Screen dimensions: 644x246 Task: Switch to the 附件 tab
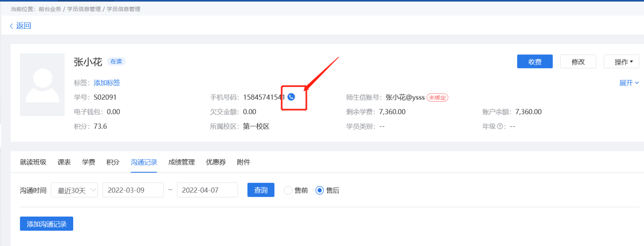tap(244, 162)
